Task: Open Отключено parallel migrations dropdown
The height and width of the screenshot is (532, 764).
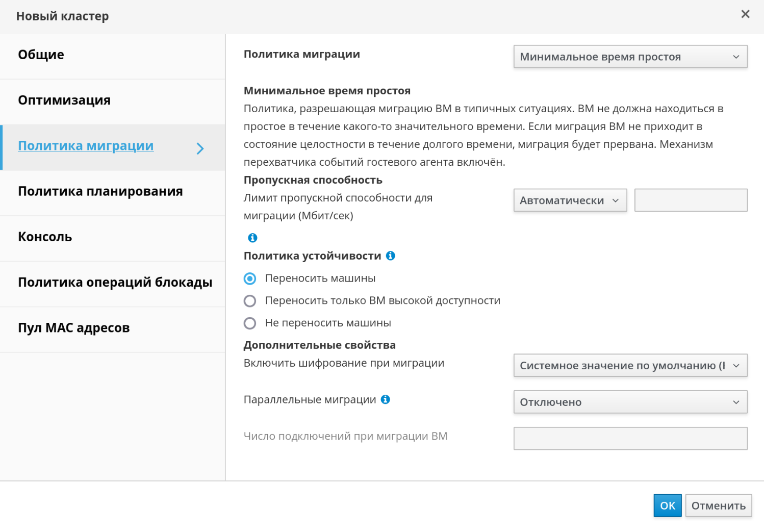Action: (x=630, y=402)
